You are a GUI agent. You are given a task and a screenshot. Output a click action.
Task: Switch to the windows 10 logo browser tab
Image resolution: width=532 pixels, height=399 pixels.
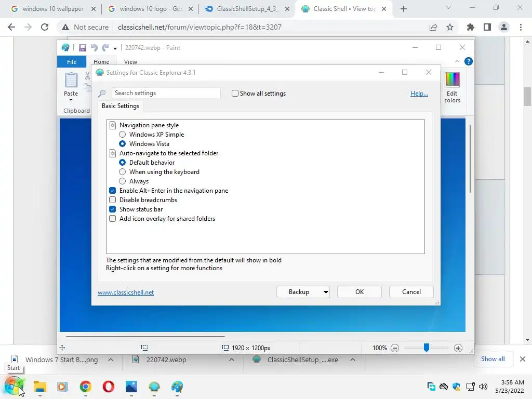151,9
